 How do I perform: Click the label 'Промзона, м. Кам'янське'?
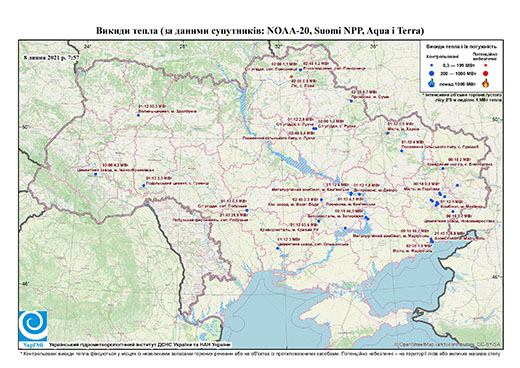click(351, 204)
